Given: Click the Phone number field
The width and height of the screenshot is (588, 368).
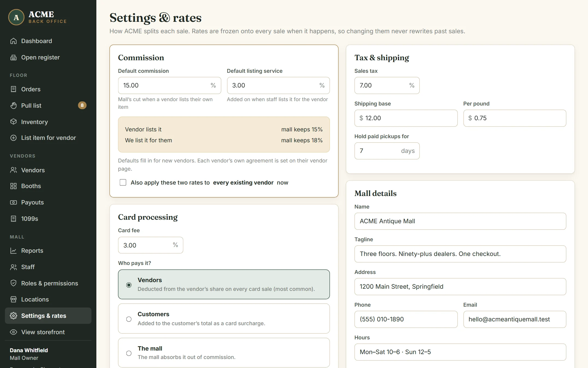Looking at the screenshot, I should pyautogui.click(x=406, y=319).
